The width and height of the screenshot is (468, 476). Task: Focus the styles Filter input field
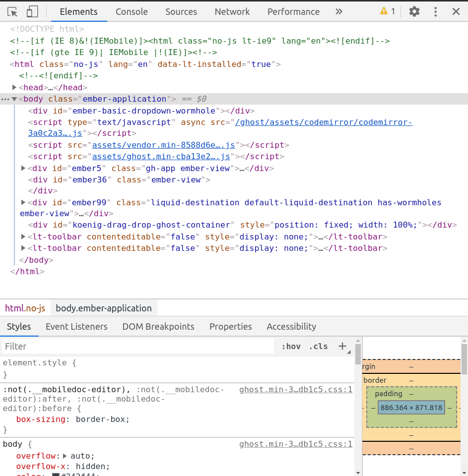[138, 347]
